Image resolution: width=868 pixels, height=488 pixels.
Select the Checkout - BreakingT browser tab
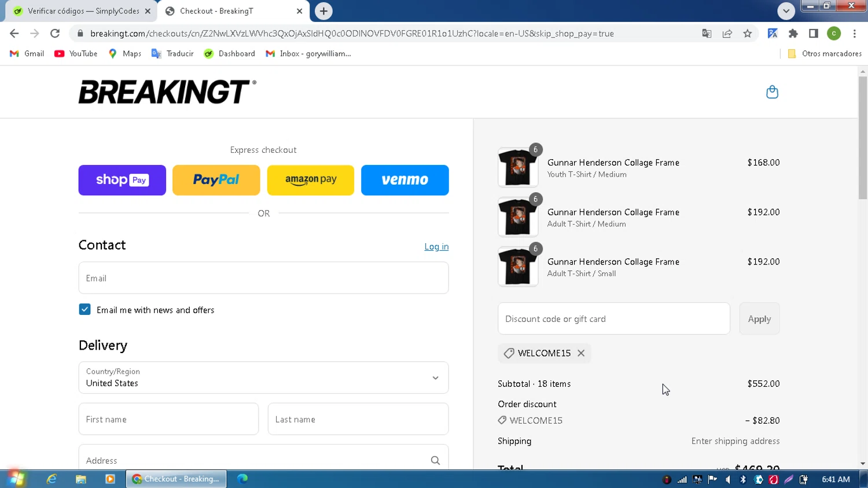point(231,11)
